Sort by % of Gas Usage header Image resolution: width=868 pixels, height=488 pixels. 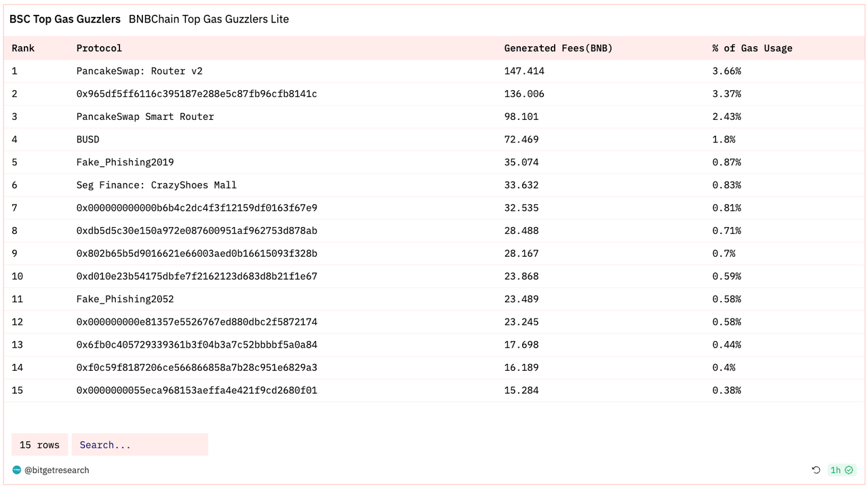coord(752,48)
